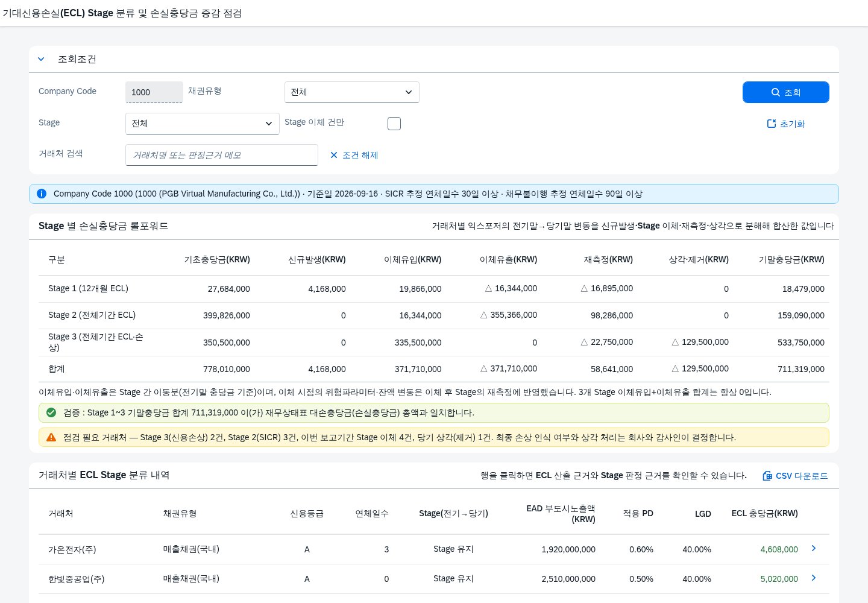This screenshot has width=868, height=603.
Task: Click the 합계 total row label
Action: [x=57, y=368]
